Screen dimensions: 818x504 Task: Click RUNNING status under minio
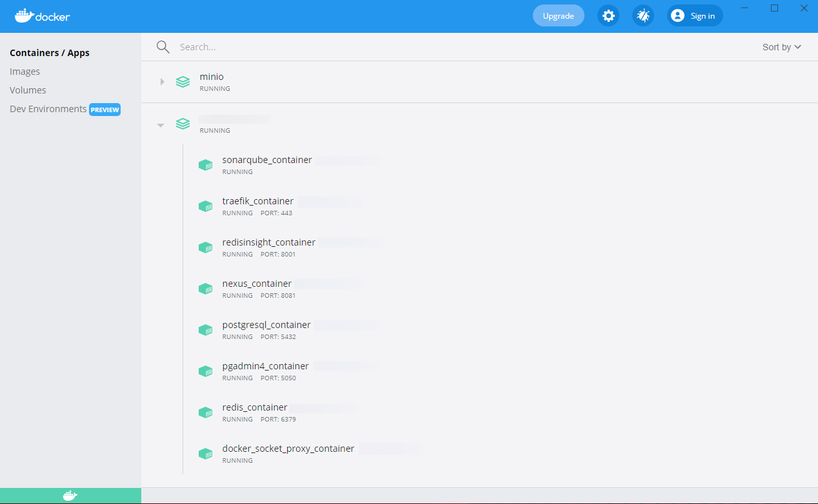215,89
